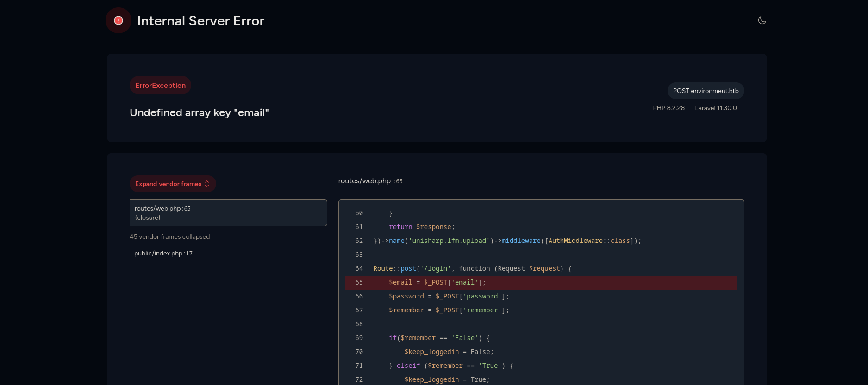Click the red error alert icon

119,20
